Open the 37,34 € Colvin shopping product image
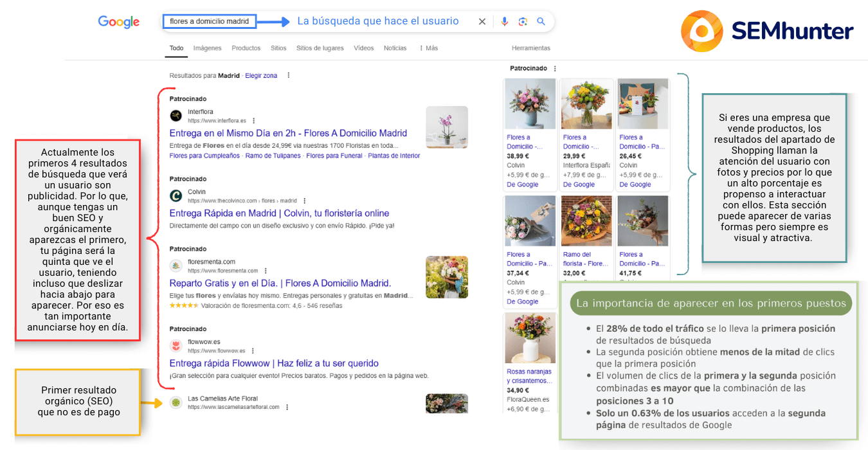868x450 pixels. (x=530, y=222)
